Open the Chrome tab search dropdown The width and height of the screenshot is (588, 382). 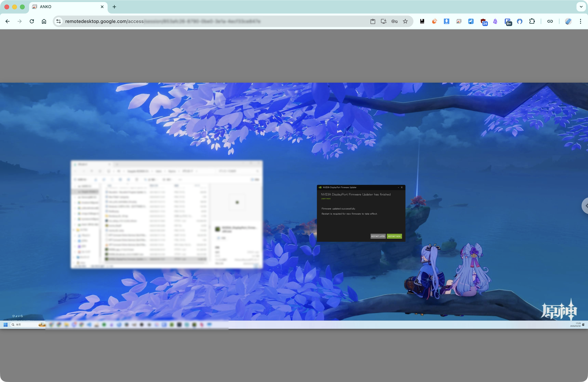pyautogui.click(x=581, y=7)
